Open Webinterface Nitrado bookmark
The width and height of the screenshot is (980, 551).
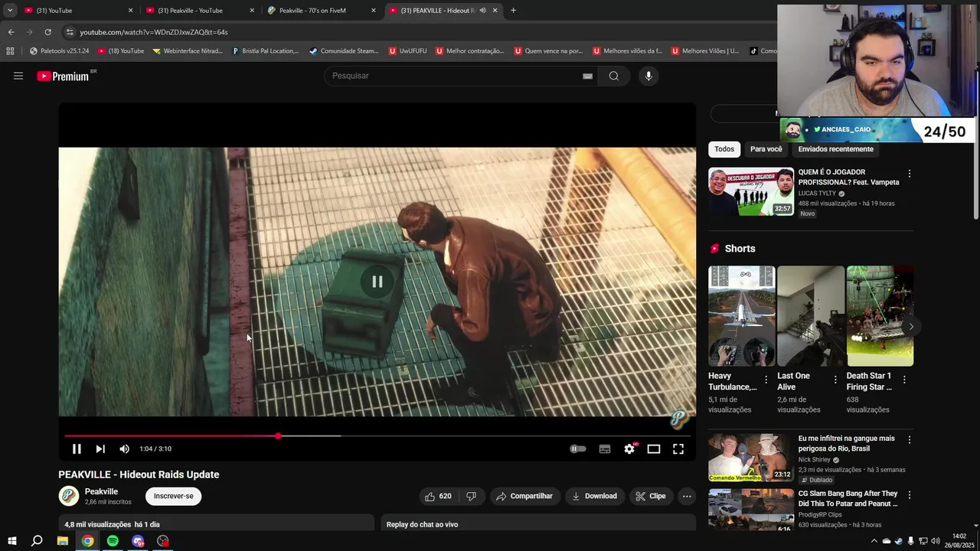[188, 51]
